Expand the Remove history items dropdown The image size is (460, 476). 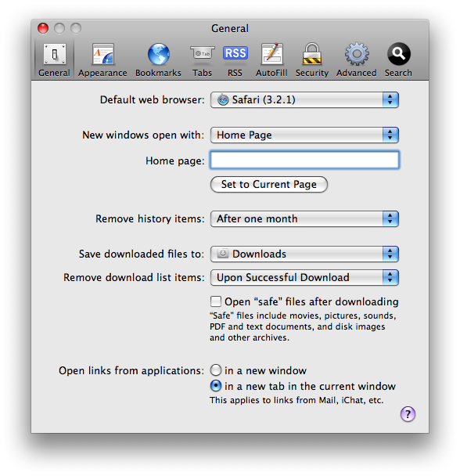coord(304,219)
